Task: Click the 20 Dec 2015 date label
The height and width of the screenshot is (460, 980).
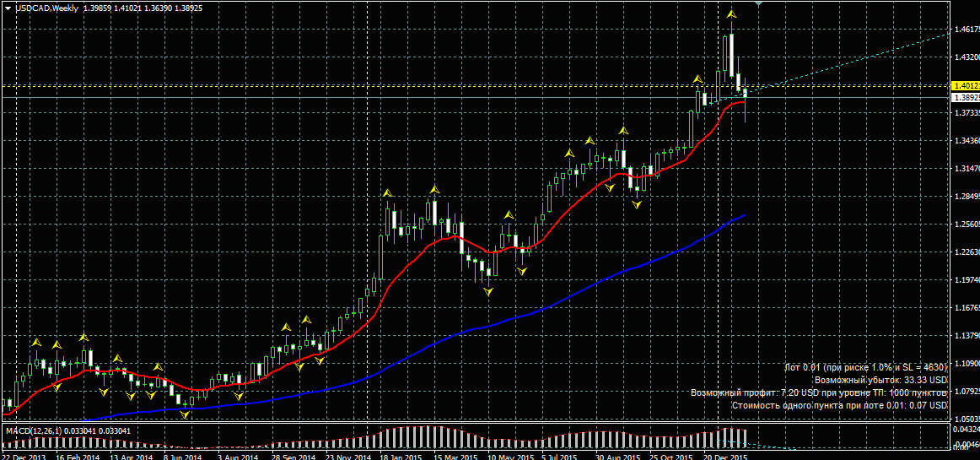Action: coord(726,457)
